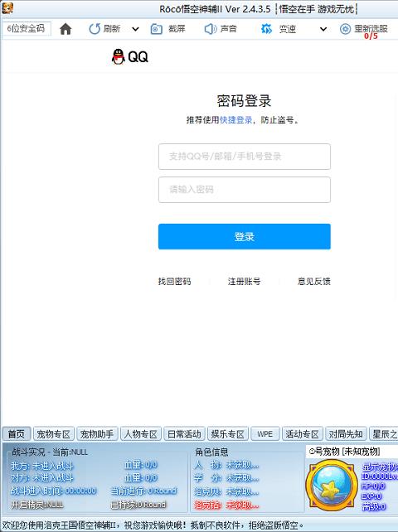Click the 注册账号 link
398x532 pixels.
pos(244,281)
